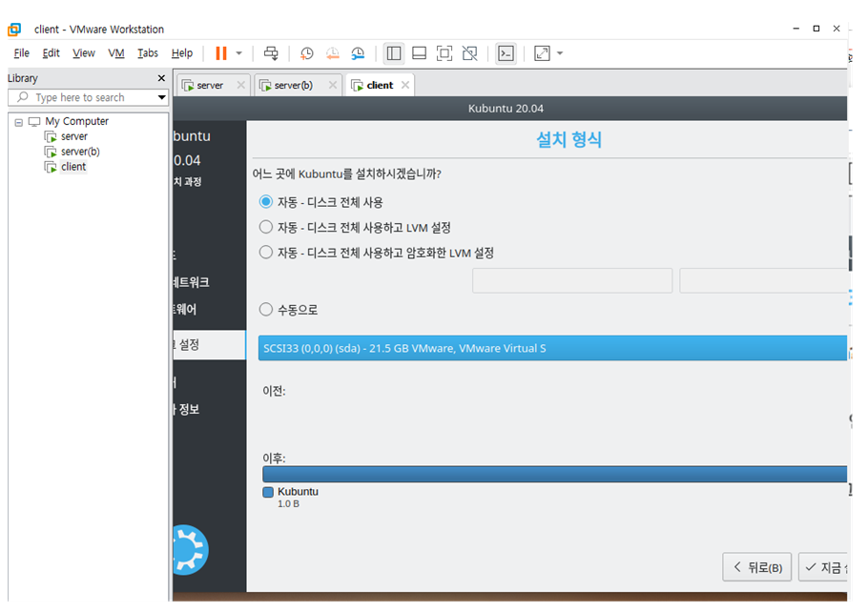Viewport: 868px width, 612px height.
Task: Click Send Ctrl+Alt+Del toolbar icon
Action: (x=271, y=53)
